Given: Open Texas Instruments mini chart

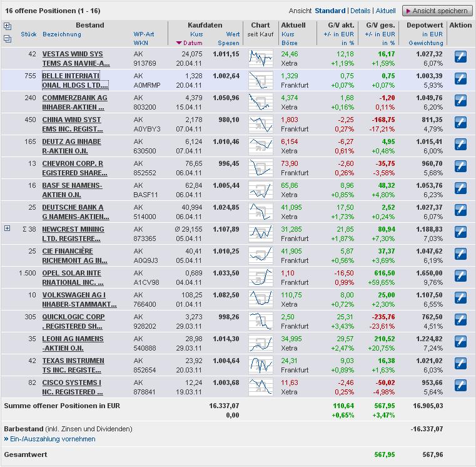Looking at the screenshot, I should 260,365.
